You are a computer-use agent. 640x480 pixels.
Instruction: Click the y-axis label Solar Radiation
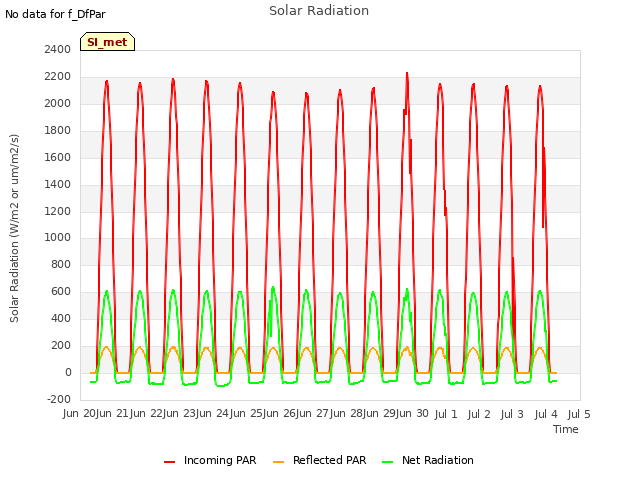coord(14,228)
